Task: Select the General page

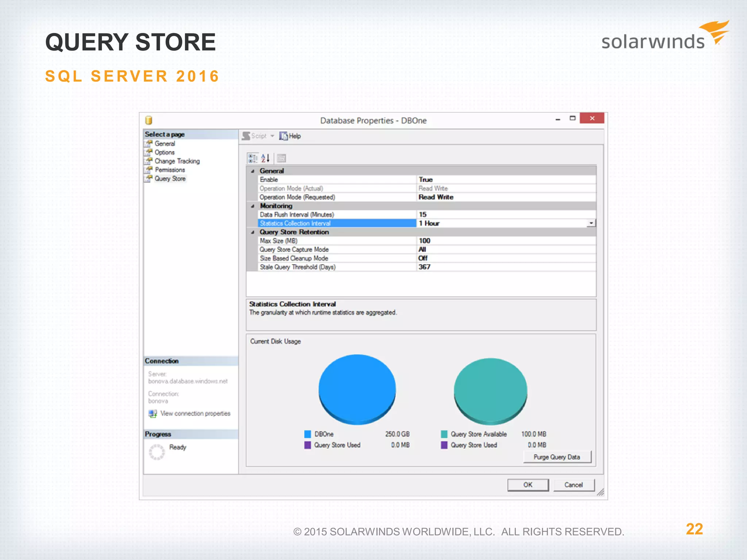Action: [x=165, y=144]
